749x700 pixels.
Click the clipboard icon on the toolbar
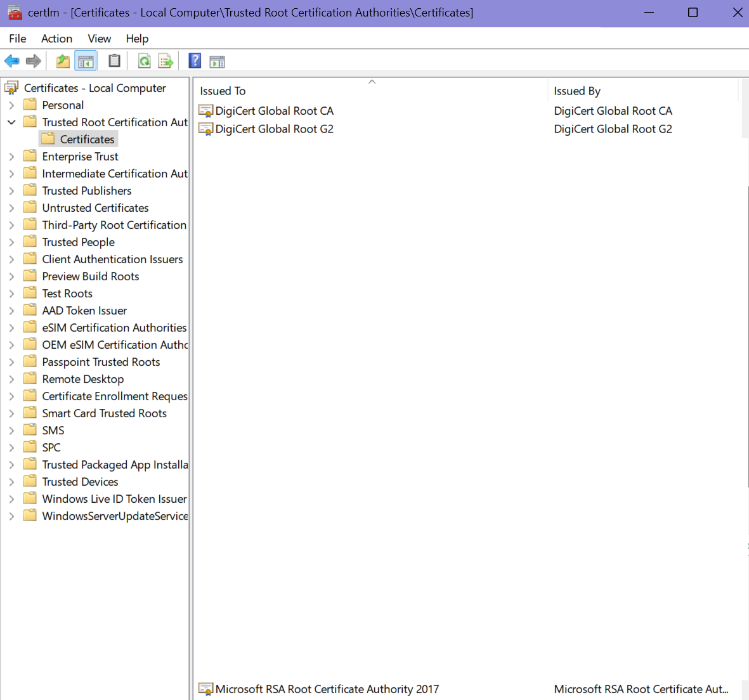pos(115,60)
